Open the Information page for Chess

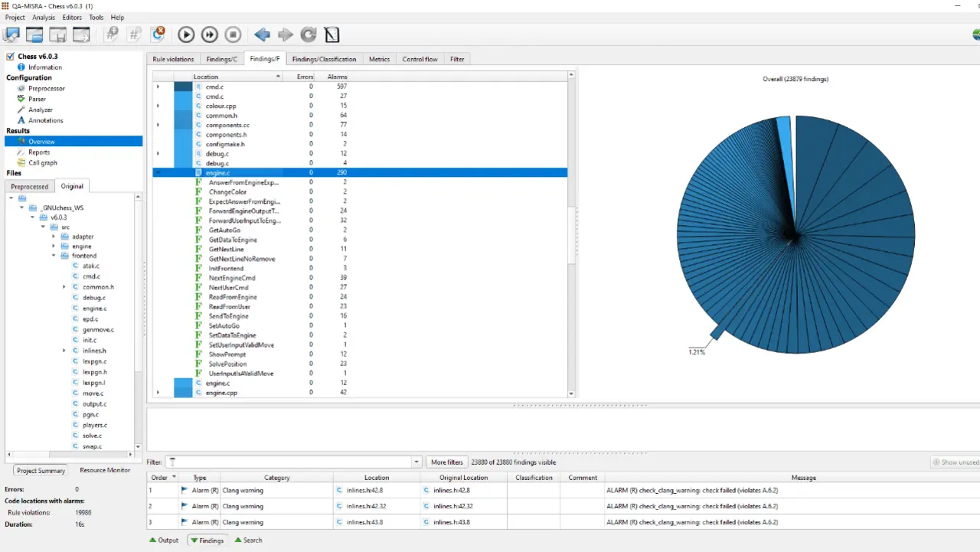tap(44, 67)
